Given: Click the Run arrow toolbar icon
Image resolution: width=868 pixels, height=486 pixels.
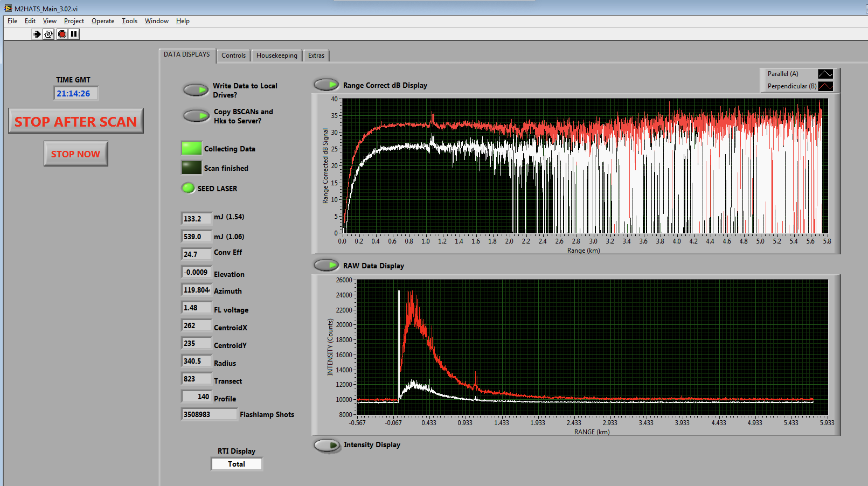Looking at the screenshot, I should (x=37, y=34).
